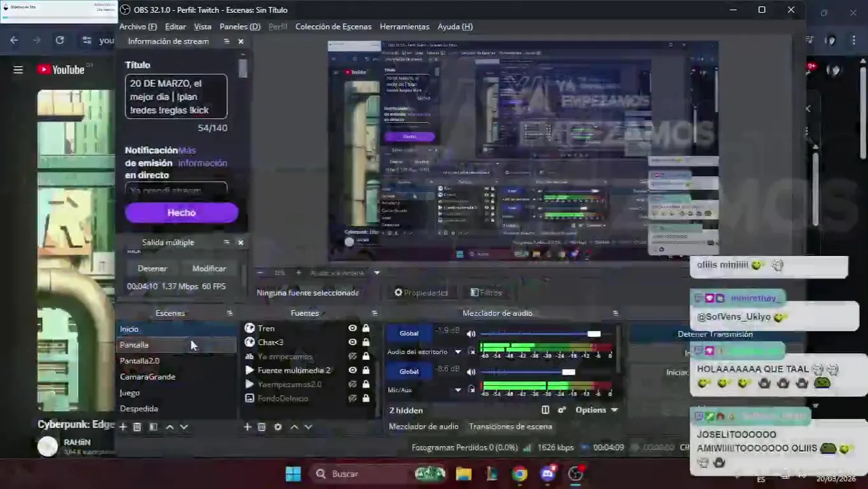
Task: Zoom out the preview with the minus icon
Action: pos(259,273)
